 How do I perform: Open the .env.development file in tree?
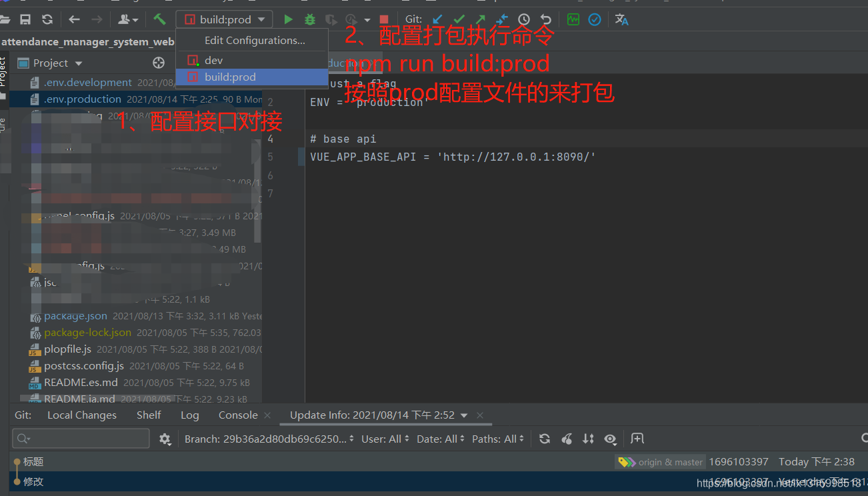click(x=88, y=82)
